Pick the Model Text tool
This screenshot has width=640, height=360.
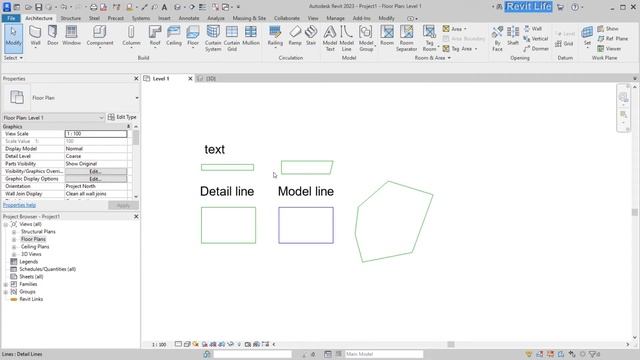pos(330,38)
